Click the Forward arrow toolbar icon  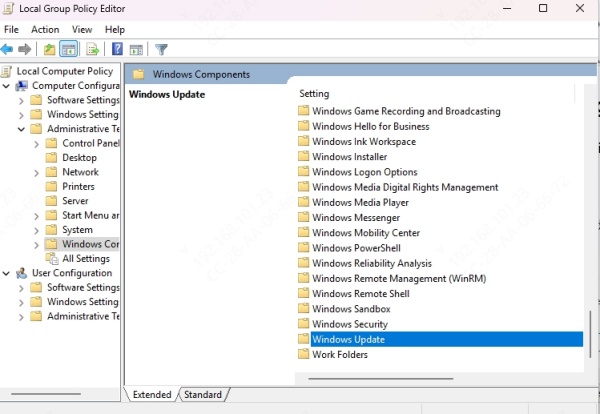pyautogui.click(x=24, y=49)
